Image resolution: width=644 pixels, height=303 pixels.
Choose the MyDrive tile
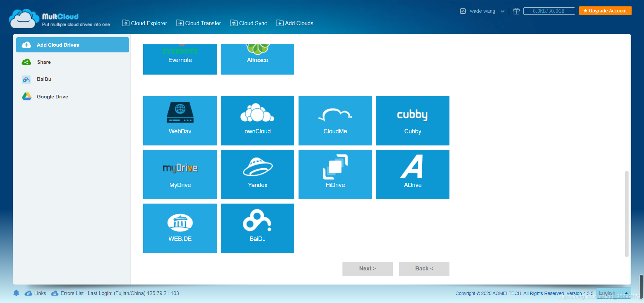(x=180, y=174)
